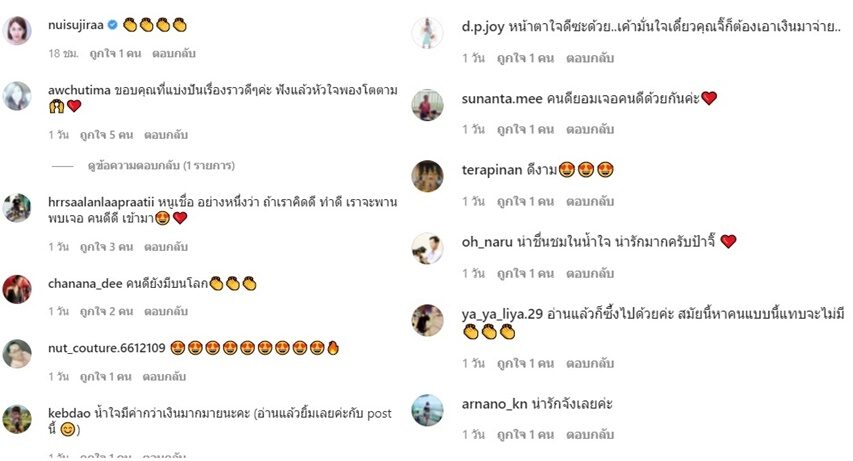This screenshot has width=853, height=461.
Task: Open kebdao profile picture
Action: click(x=17, y=419)
